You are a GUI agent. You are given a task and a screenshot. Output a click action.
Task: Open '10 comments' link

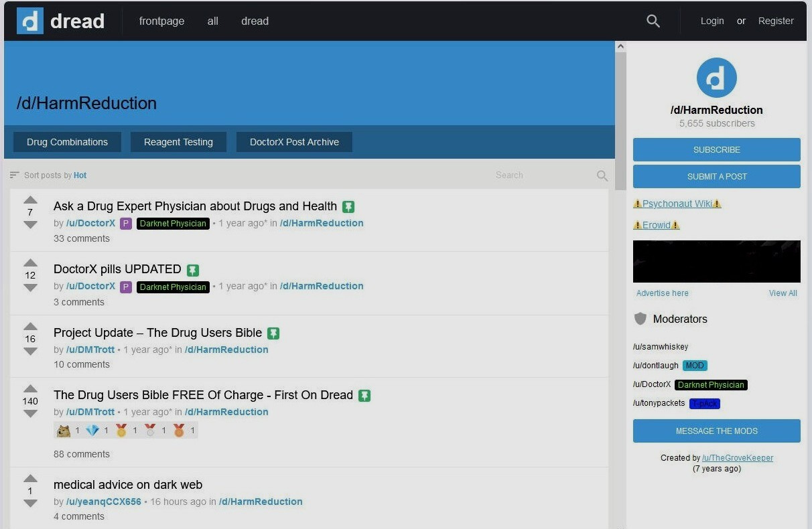point(82,364)
